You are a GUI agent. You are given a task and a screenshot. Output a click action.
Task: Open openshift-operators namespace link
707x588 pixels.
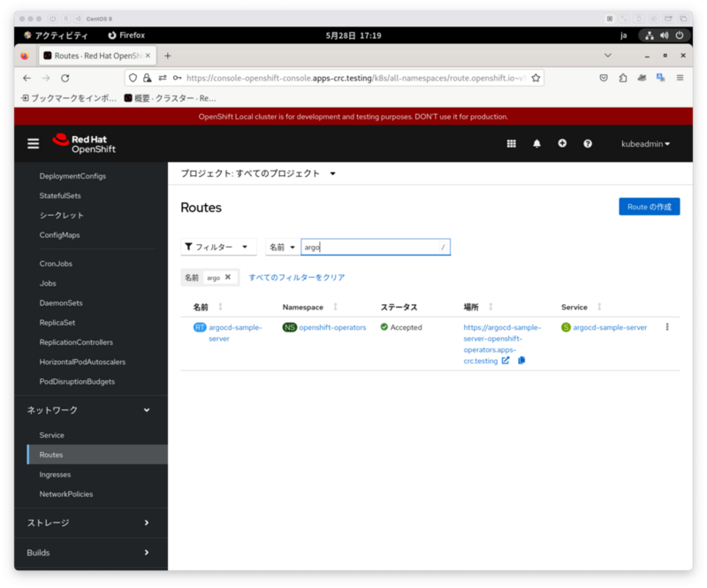[332, 327]
